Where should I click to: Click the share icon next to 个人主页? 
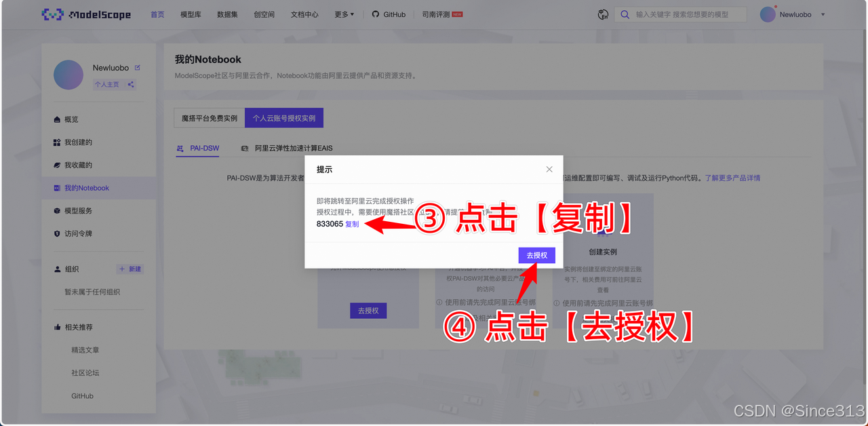pos(131,84)
